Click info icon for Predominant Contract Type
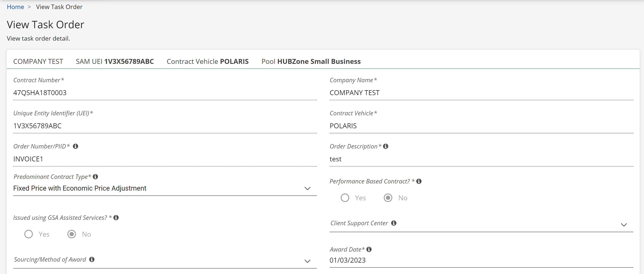The width and height of the screenshot is (644, 274). [95, 177]
